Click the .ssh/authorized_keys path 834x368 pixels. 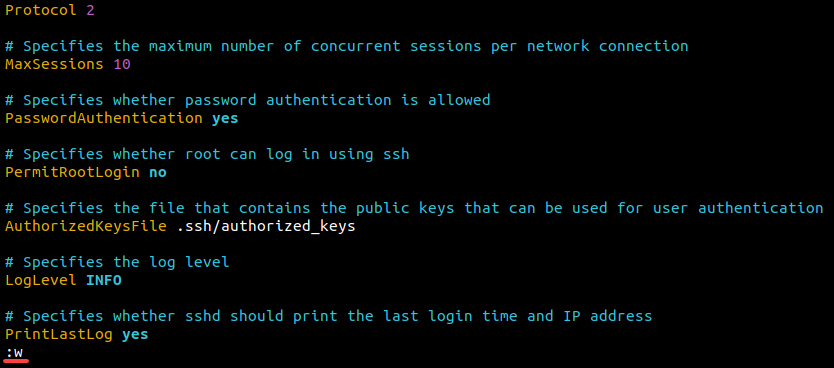265,227
